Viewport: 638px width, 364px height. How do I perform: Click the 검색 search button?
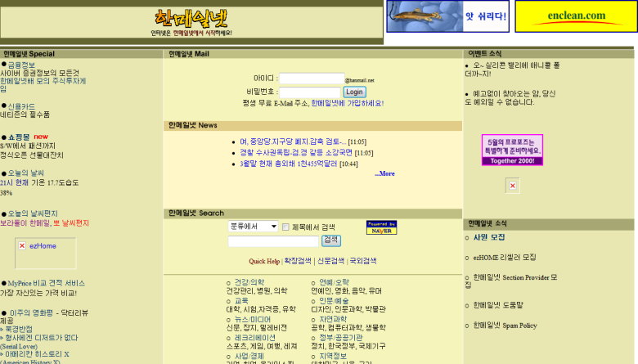tap(330, 240)
